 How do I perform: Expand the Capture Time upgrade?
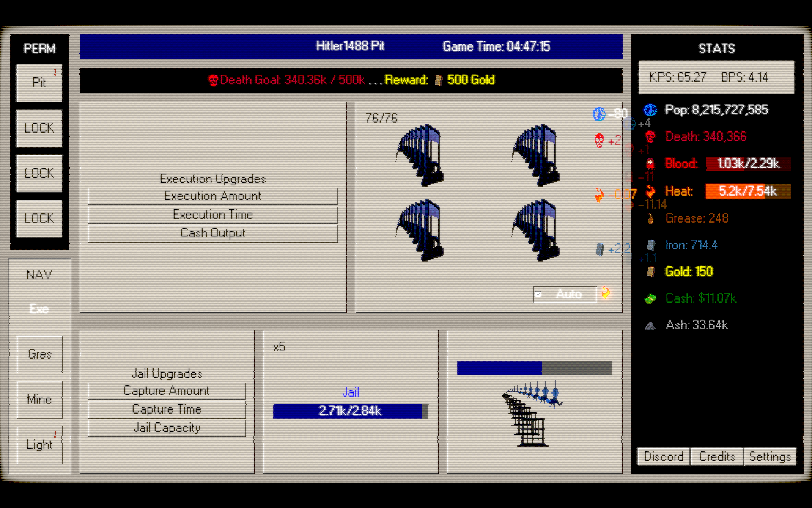point(167,409)
